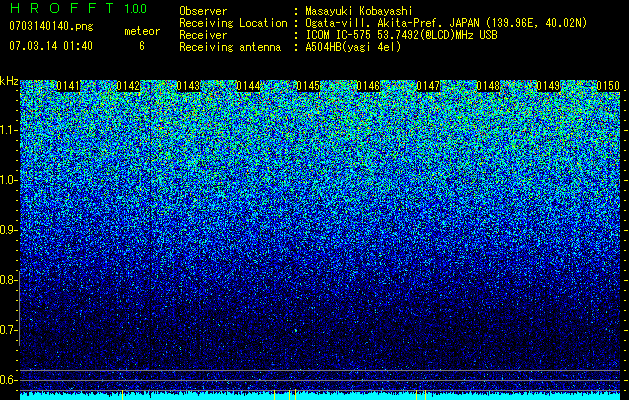Click the 'meteor' counter label
629x400 pixels.
(142, 31)
